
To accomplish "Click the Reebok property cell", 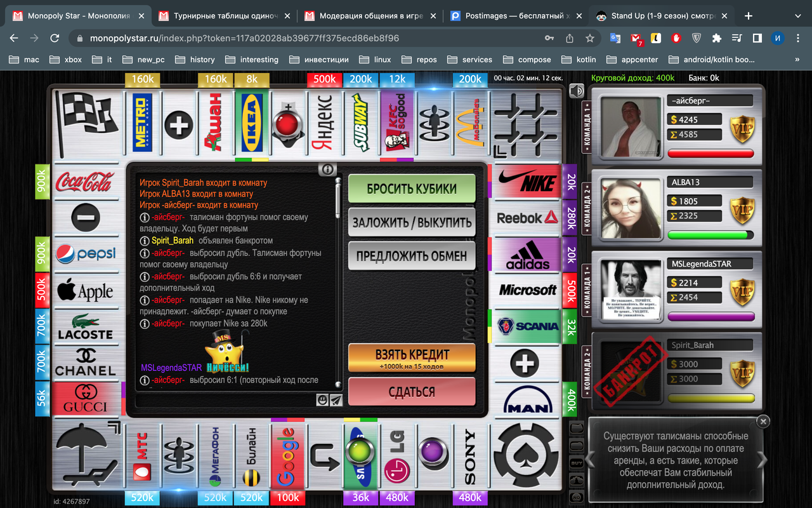I will pos(527,218).
